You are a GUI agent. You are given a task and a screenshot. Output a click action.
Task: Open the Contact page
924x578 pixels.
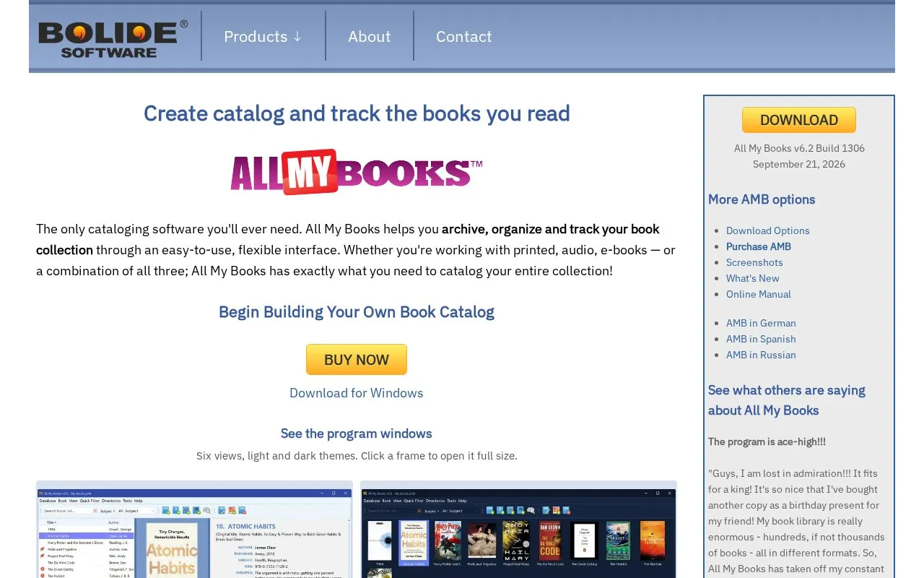(x=463, y=36)
